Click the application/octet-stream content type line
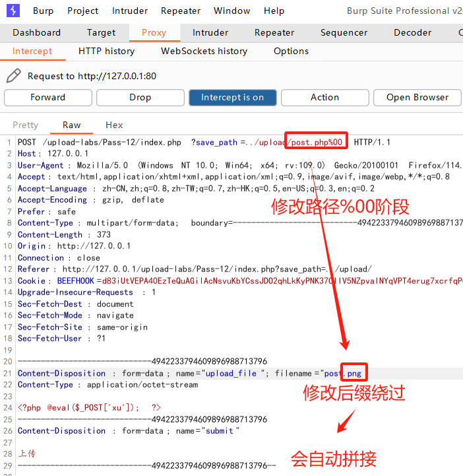Screen dimensions: 463x476 [x=108, y=385]
